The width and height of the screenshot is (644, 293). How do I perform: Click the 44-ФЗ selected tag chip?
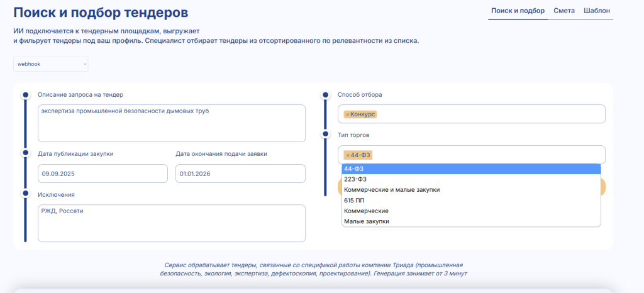coord(358,155)
